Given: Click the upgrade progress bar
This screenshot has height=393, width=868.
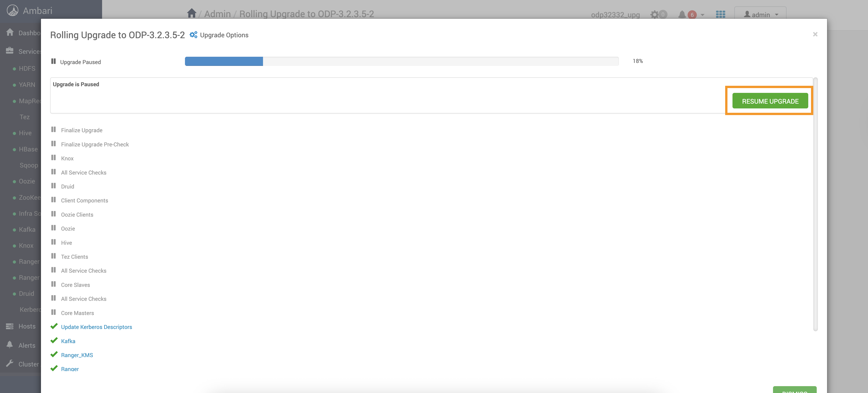Looking at the screenshot, I should 401,61.
